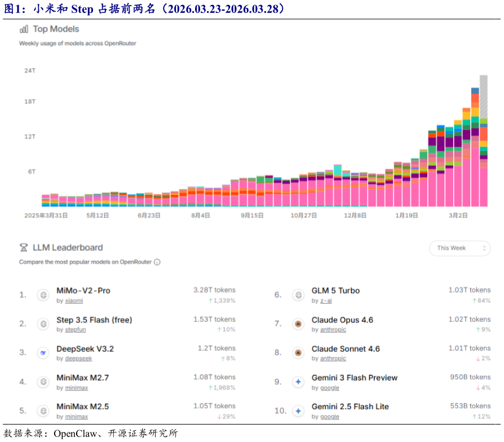Click the 84% growth figure
Image resolution: width=504 pixels, height=442 pixels.
click(481, 300)
